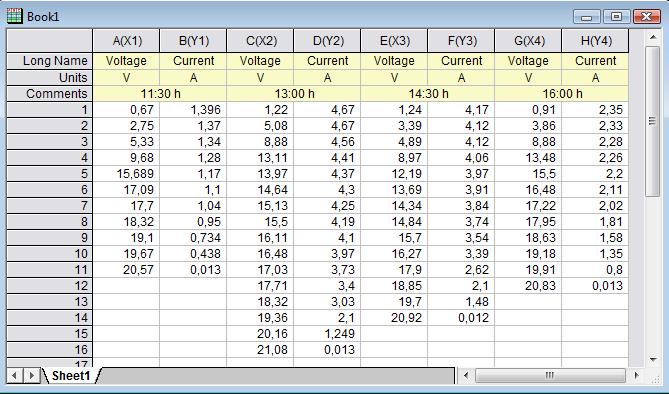Select the Voltage long name in column A
Image resolution: width=669 pixels, height=394 pixels.
(x=126, y=61)
